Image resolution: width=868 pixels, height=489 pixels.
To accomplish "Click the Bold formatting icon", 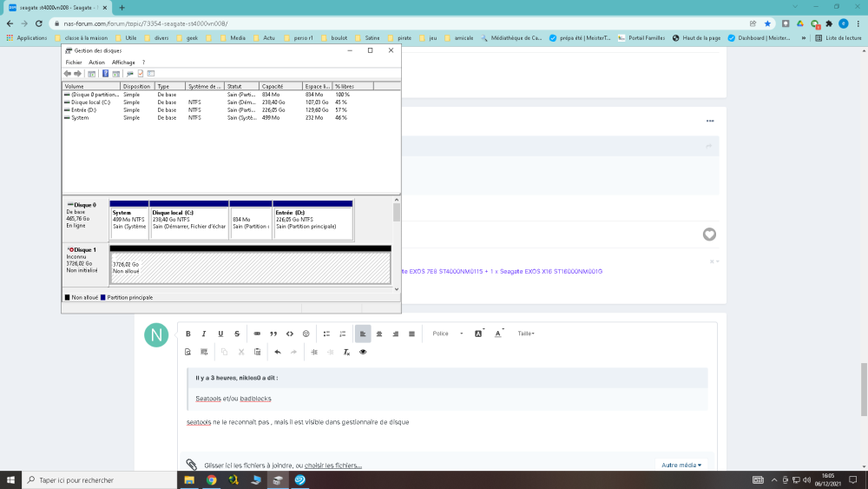I will coord(188,334).
